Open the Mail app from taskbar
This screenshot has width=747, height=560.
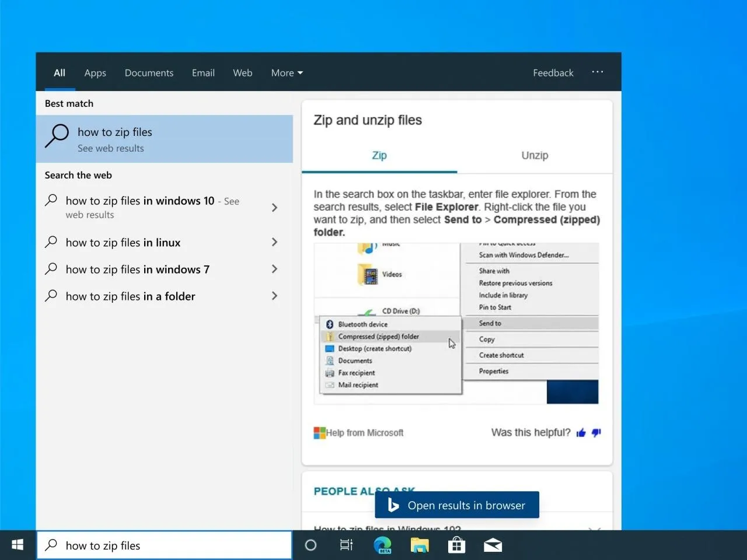pos(493,545)
